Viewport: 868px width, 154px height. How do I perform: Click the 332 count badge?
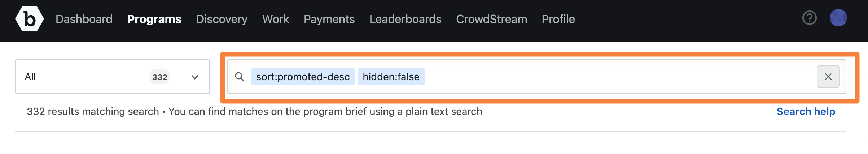[x=159, y=77]
